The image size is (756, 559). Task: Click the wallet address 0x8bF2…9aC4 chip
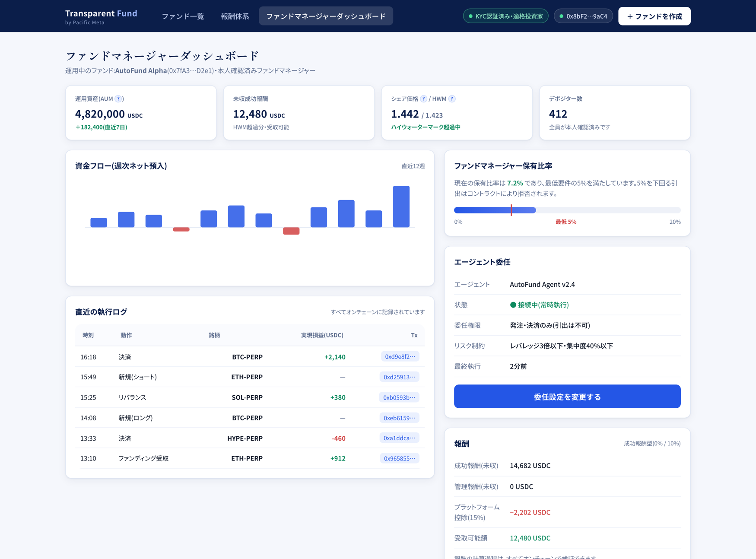pos(583,16)
